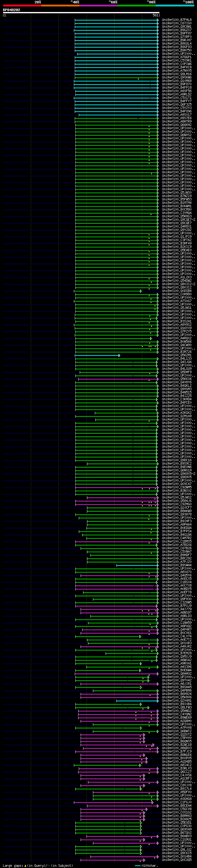Select hit label UniRef100_Q1JPI9
Viewport: 197px width, 868px height.
(x=177, y=236)
